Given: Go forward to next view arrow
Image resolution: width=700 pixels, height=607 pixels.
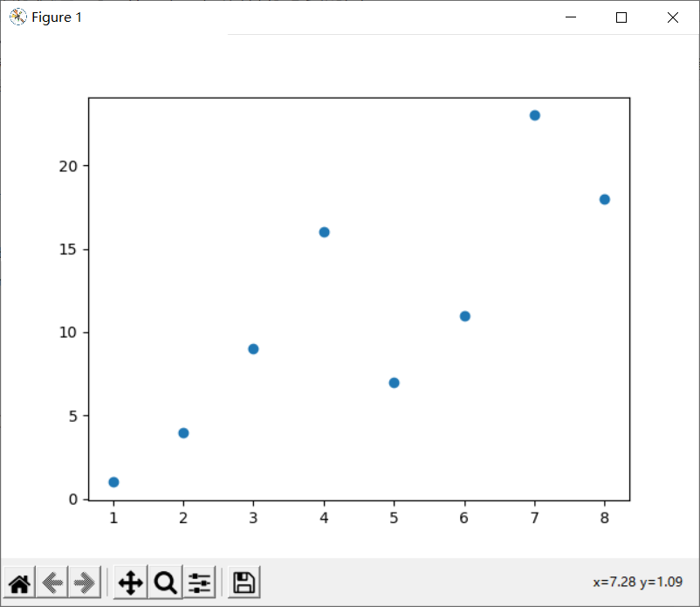Looking at the screenshot, I should point(85,583).
